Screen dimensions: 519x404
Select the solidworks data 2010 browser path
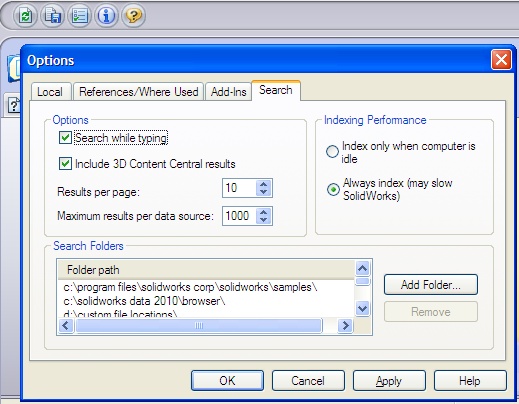pyautogui.click(x=144, y=301)
